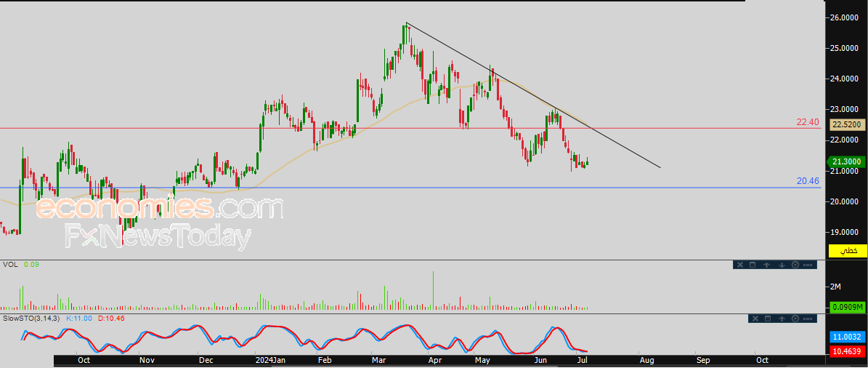The image size is (868, 368).
Task: Click the 24.0000 price axis label
Action: coord(845,79)
